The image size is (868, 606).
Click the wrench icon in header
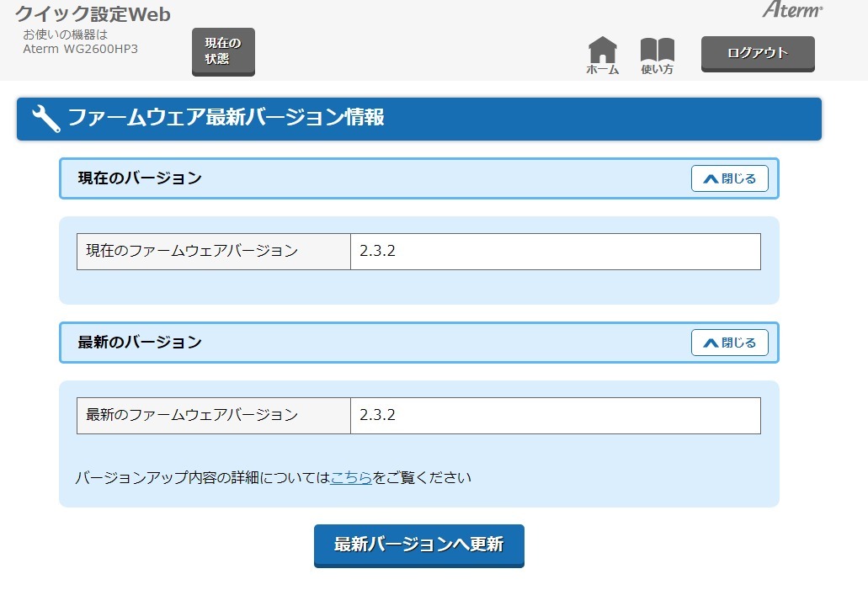[x=46, y=119]
